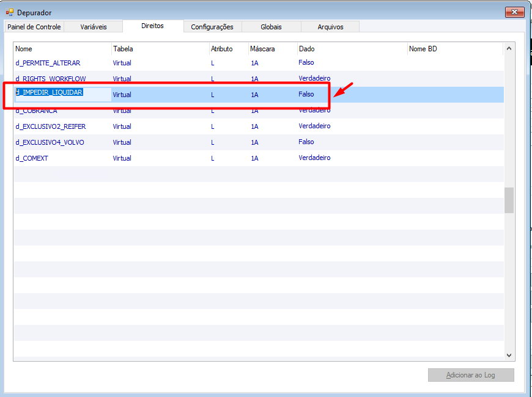Click the Falso value of d_IMPEDIR_LIQUIDAR

tap(306, 94)
